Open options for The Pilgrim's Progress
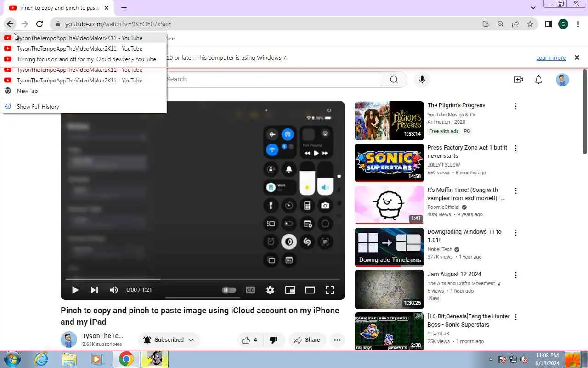Viewport: 588px width, 368px height. pyautogui.click(x=516, y=106)
